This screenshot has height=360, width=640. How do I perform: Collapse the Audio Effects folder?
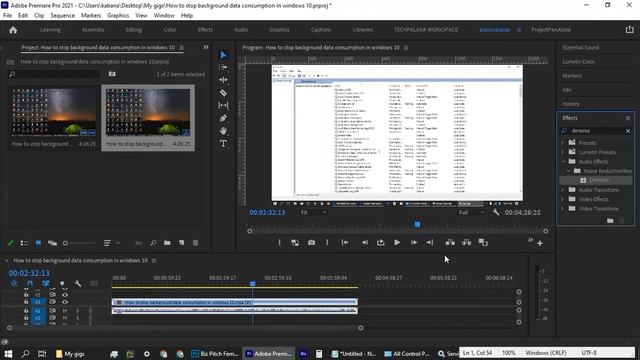(x=562, y=162)
